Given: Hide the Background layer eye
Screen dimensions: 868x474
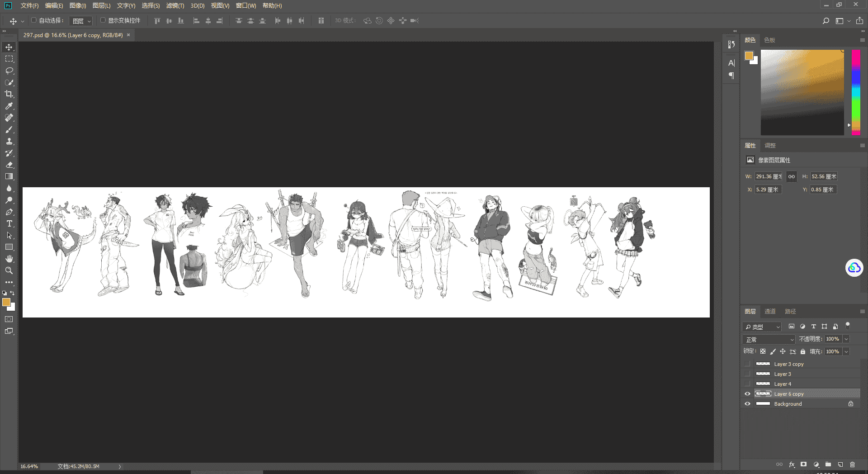Looking at the screenshot, I should coord(747,404).
